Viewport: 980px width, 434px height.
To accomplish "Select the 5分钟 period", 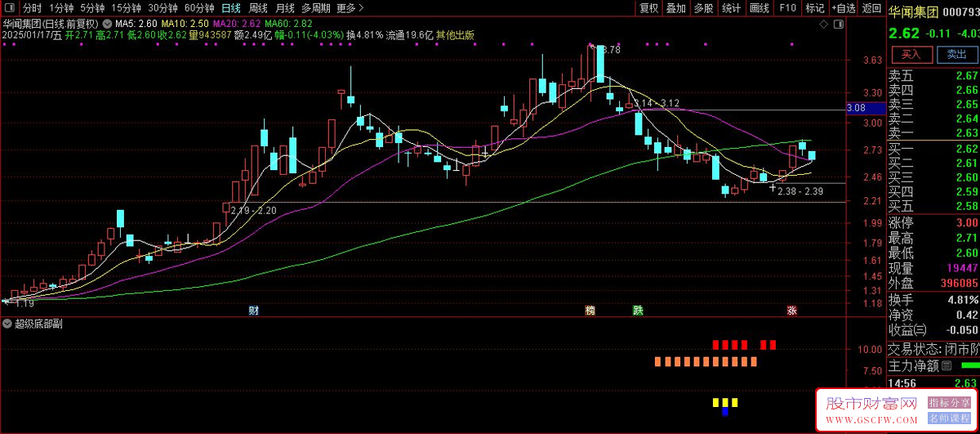I will click(92, 8).
